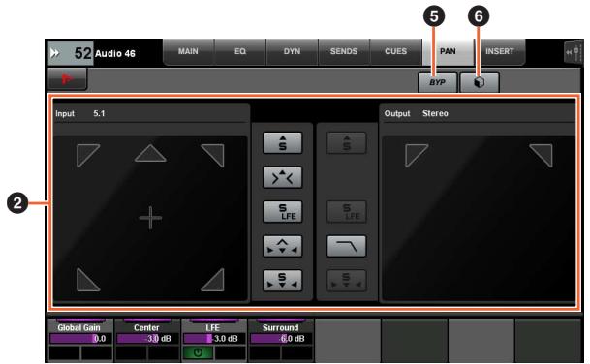Go to the SENDS tab
590x364 pixels.
344,51
